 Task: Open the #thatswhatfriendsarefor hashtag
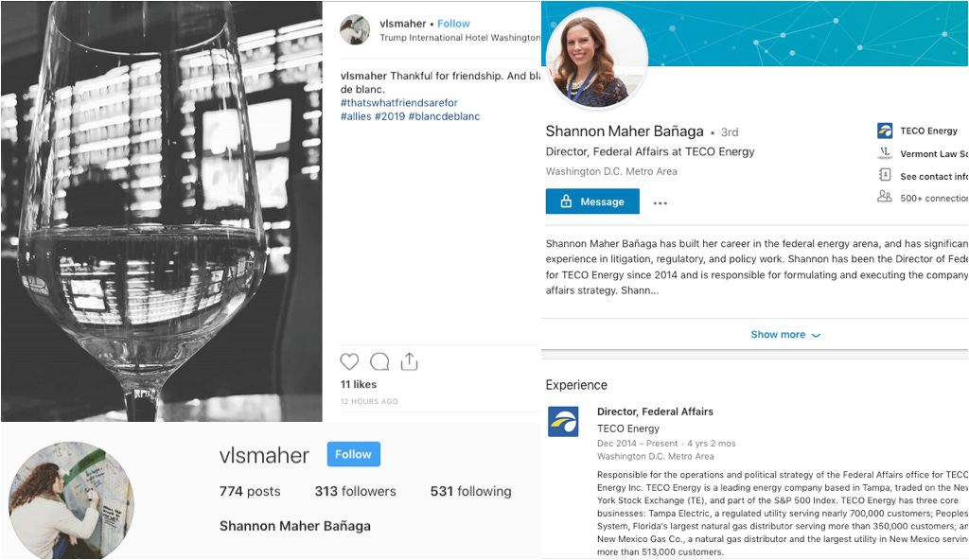point(399,102)
